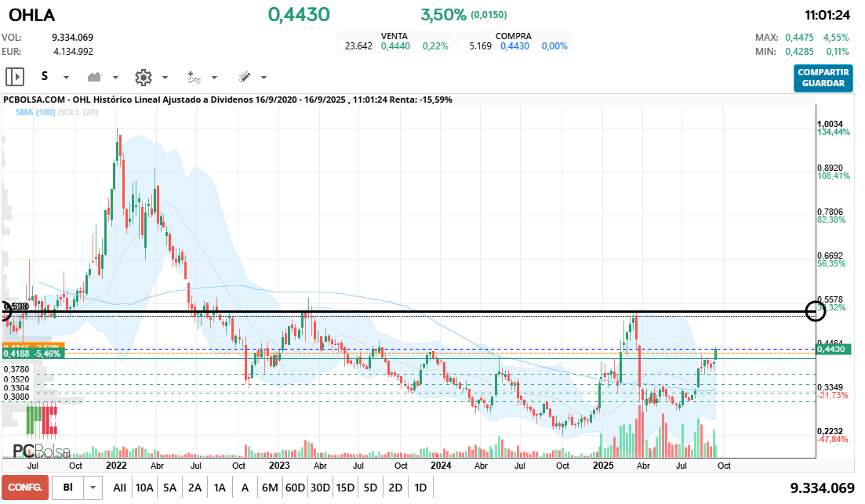This screenshot has width=865, height=504.
Task: Click the 0,3080 support level label
Action: pos(16,397)
